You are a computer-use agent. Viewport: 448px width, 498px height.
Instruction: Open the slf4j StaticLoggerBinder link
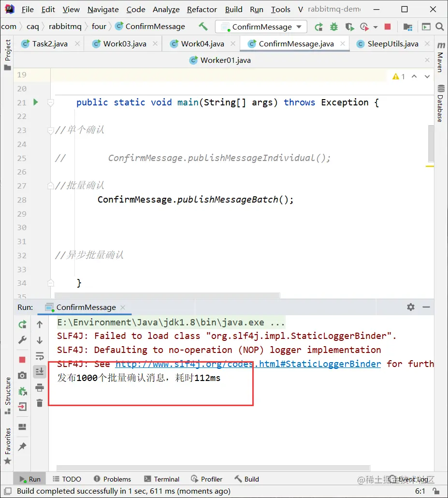coord(248,364)
